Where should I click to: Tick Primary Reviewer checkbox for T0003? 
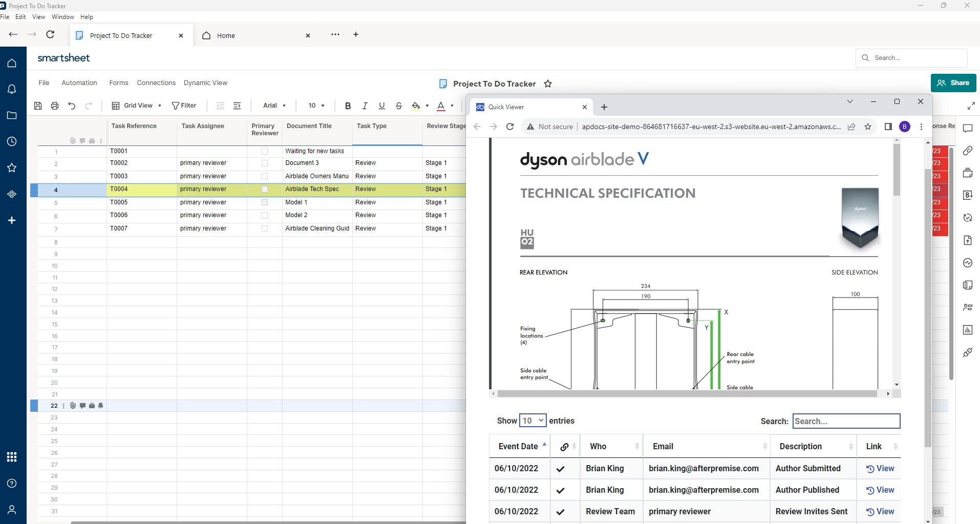click(x=265, y=176)
